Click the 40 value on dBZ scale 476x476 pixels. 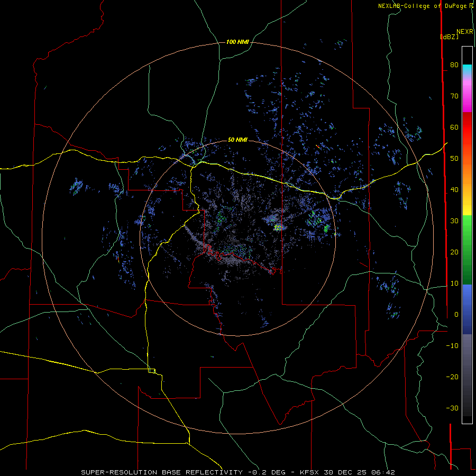(x=454, y=190)
